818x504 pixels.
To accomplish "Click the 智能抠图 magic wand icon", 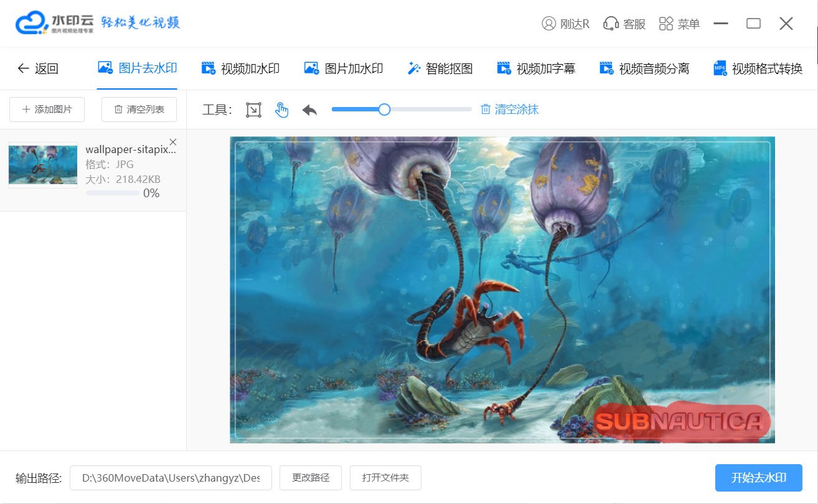I will tap(414, 68).
